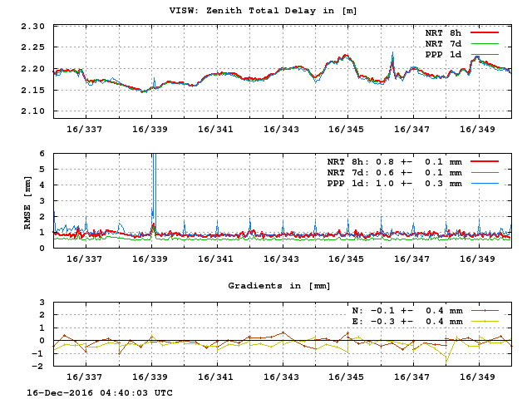Click the 16/343 x-axis label of the delay plot
This screenshot has height=399, width=532.
[281, 130]
